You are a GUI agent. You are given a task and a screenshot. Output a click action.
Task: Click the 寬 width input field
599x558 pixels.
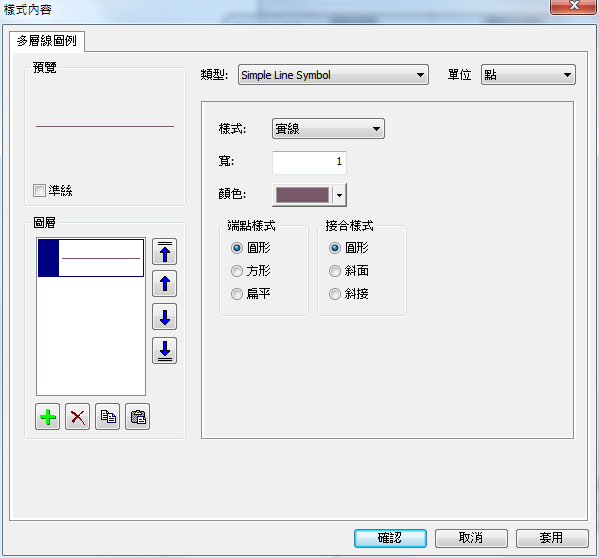[x=309, y=162]
